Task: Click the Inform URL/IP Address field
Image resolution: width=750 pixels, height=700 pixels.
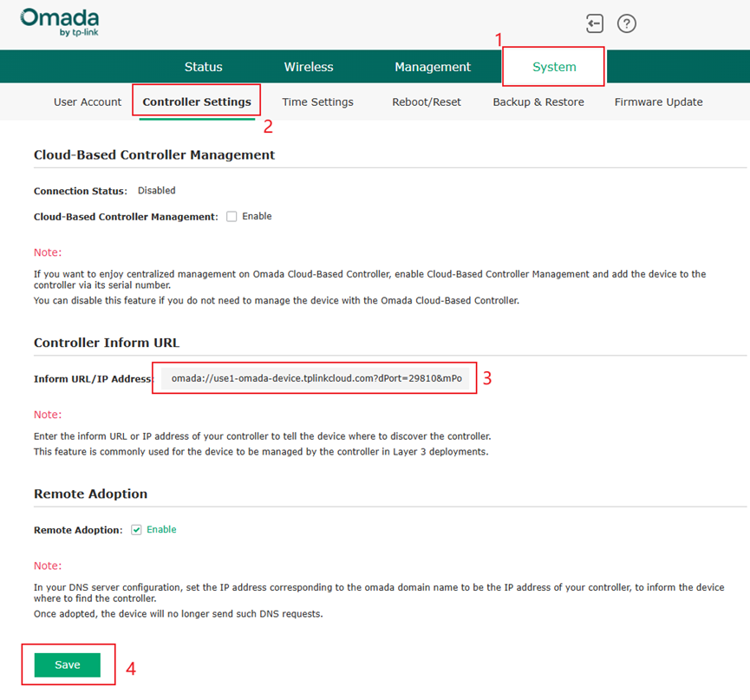Action: click(316, 379)
